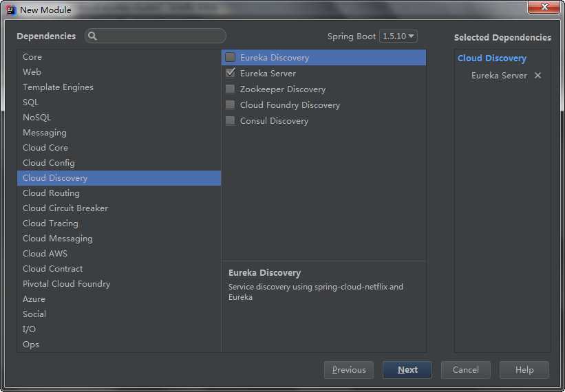Viewport: 565px width, 392px height.
Task: Open the Ops category
Action: [119, 344]
